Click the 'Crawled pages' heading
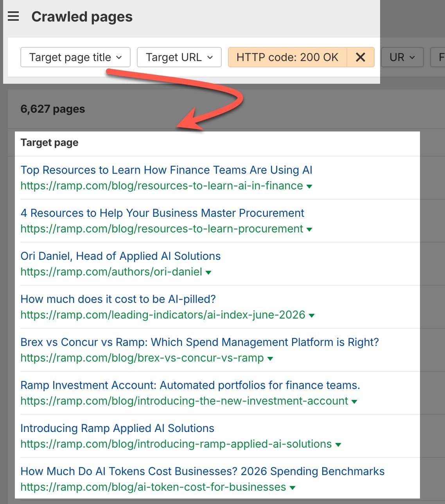Screen dimensions: 445x504 (82, 17)
